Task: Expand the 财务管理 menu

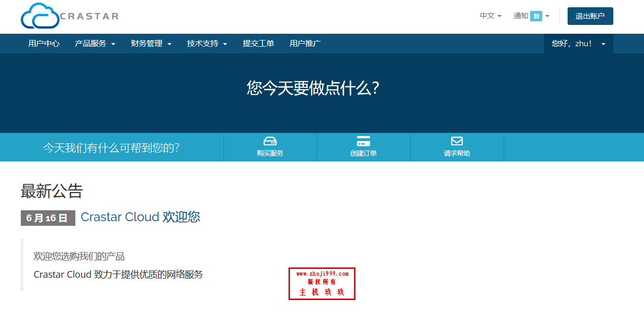Action: click(x=151, y=44)
